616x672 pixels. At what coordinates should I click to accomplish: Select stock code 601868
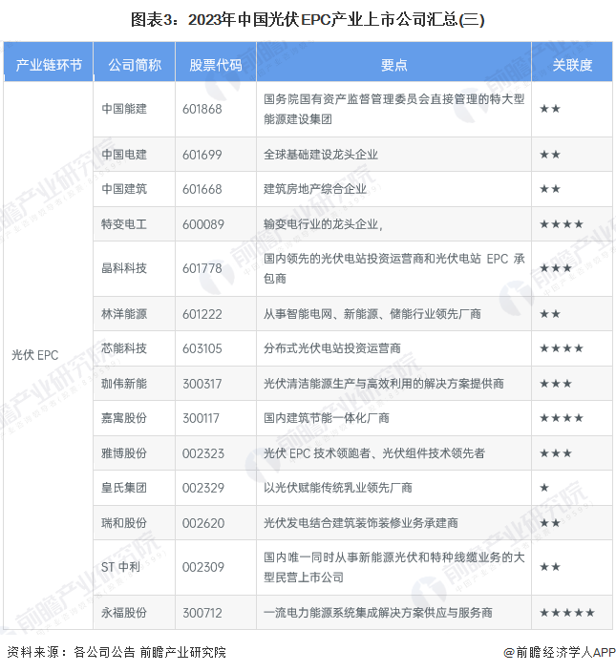(x=202, y=109)
